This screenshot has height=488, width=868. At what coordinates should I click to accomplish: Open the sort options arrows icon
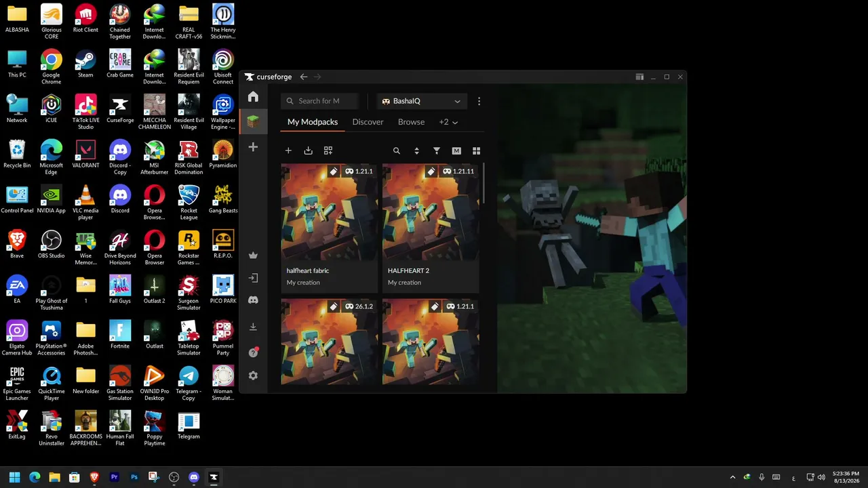[x=416, y=150]
